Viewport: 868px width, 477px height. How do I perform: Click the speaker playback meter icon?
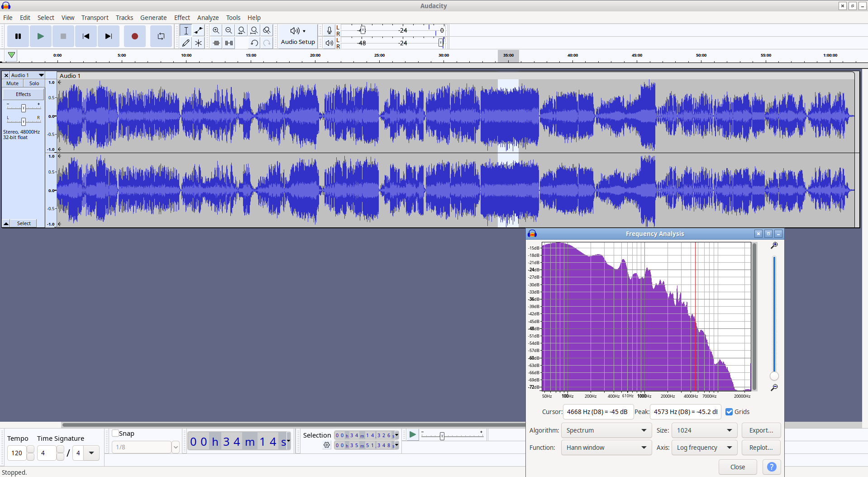[x=329, y=43]
